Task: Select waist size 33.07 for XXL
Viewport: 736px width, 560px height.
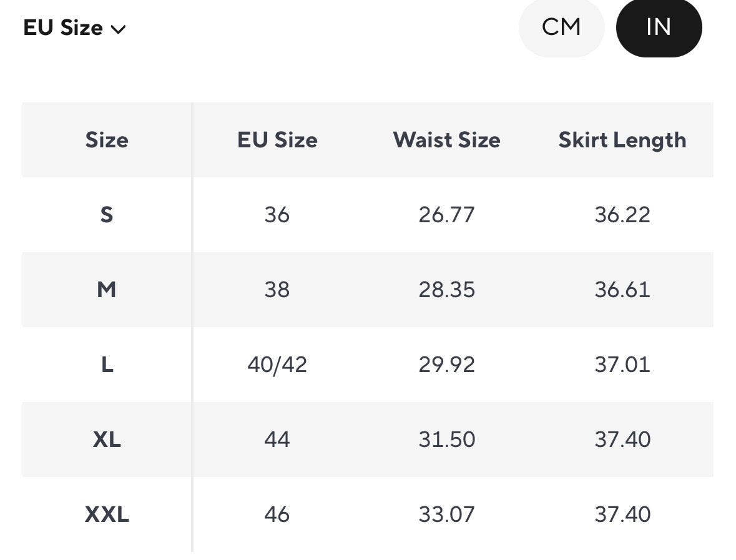Action: point(446,514)
